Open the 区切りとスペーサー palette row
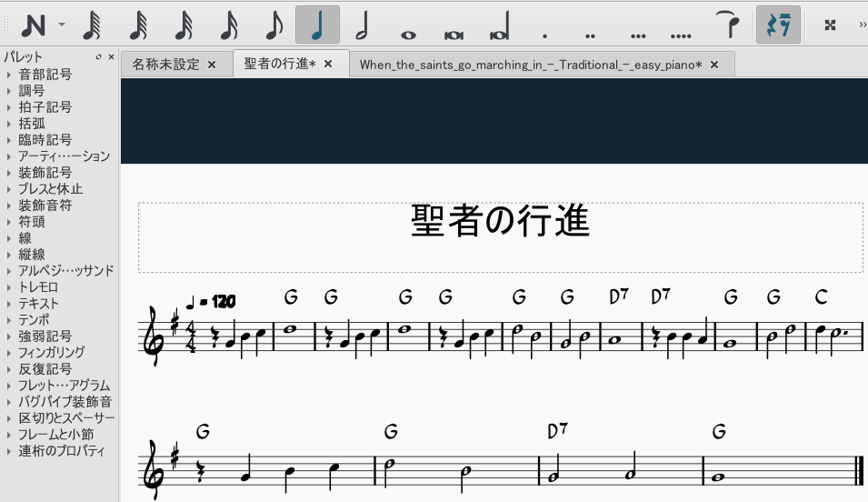868x502 pixels. coord(60,417)
